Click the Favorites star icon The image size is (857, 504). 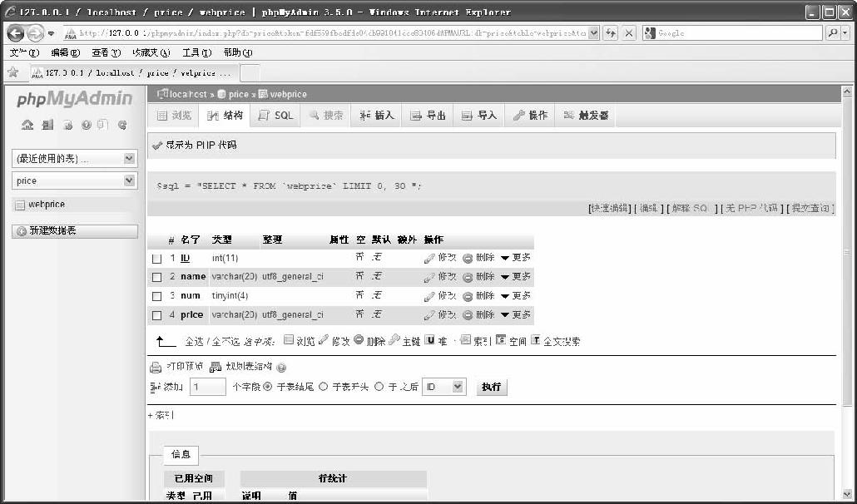tap(13, 72)
